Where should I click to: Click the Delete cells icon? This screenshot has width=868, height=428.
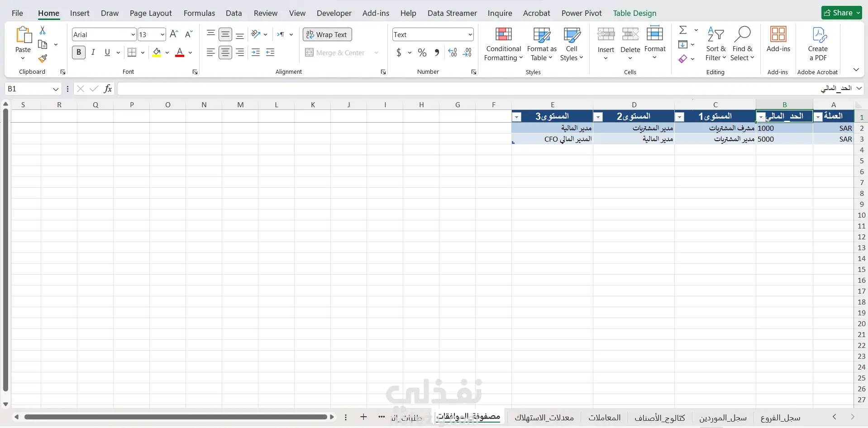pyautogui.click(x=630, y=34)
